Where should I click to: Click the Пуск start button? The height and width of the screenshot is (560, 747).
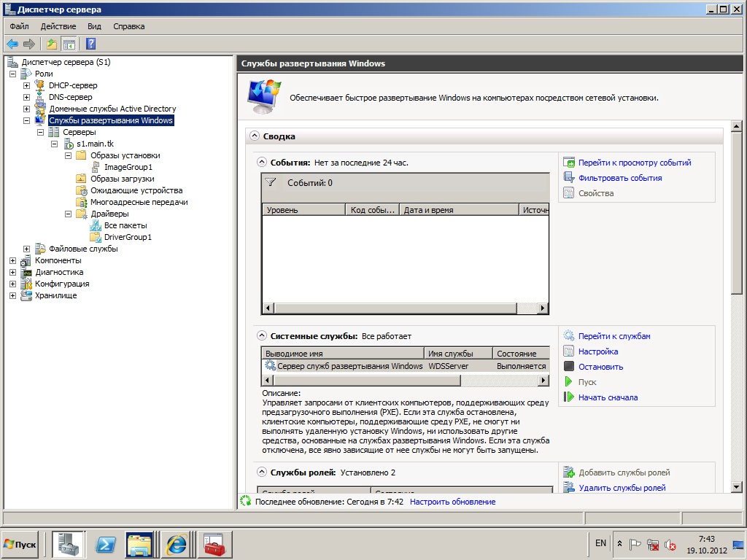[x=20, y=544]
